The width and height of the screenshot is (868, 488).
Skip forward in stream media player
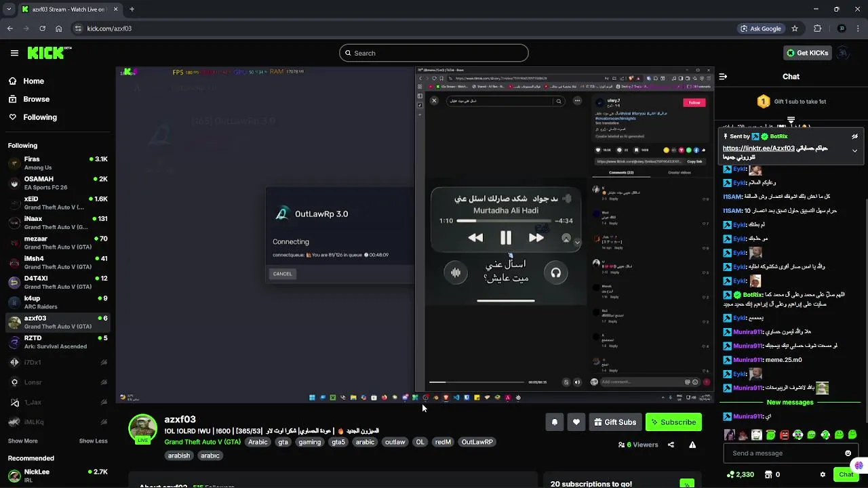(x=536, y=238)
